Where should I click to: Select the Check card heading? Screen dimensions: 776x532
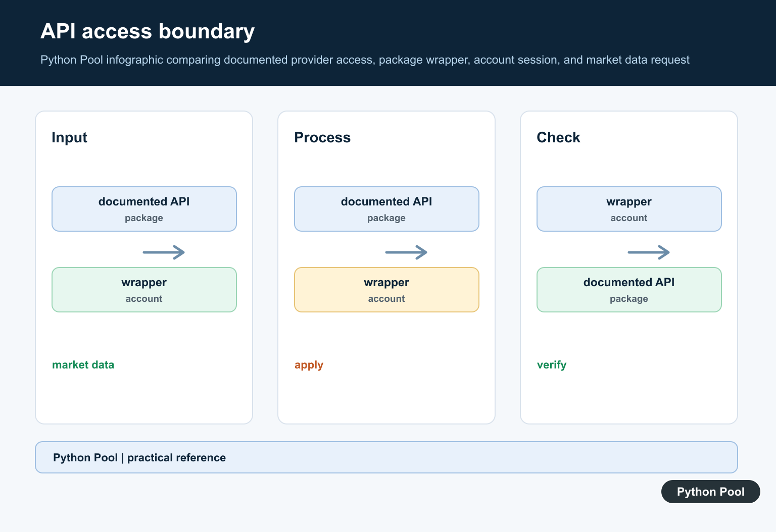point(558,137)
